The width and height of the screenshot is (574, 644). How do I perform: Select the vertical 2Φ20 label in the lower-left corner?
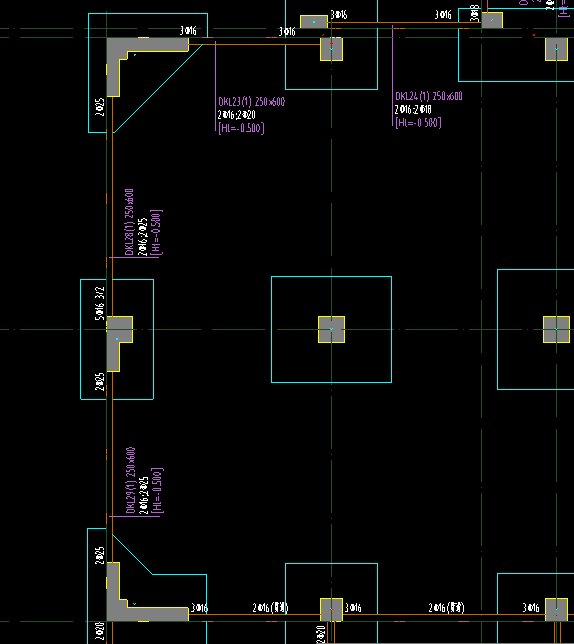point(100,631)
